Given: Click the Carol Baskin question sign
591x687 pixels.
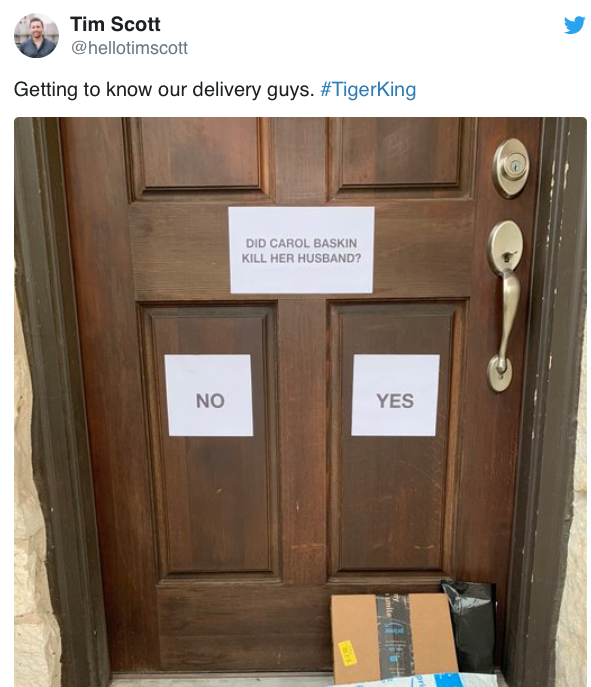Looking at the screenshot, I should point(301,250).
